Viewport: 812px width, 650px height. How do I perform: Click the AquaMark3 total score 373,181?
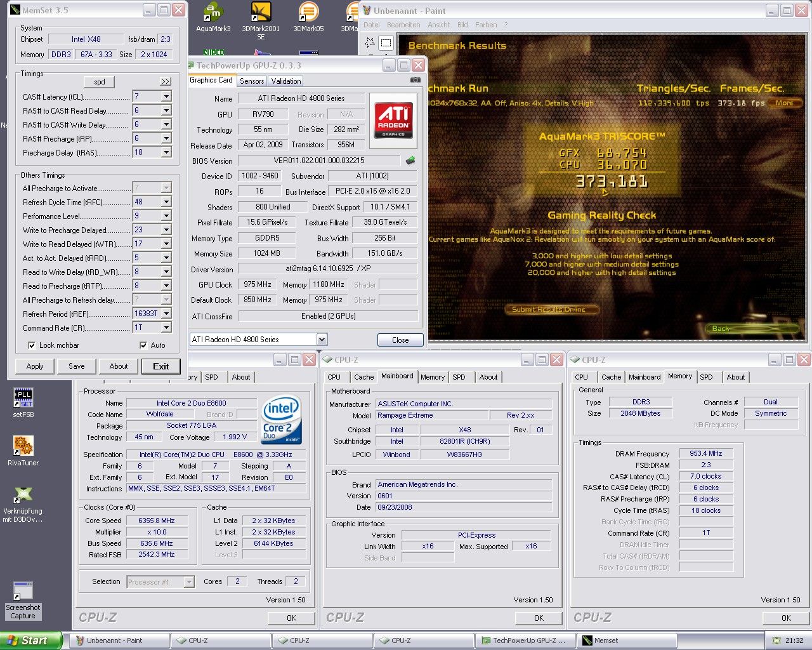(612, 182)
